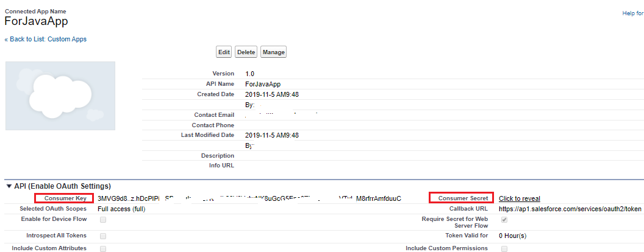The height and width of the screenshot is (252, 644).
Task: Click the Contact Phone label
Action: coord(213,125)
